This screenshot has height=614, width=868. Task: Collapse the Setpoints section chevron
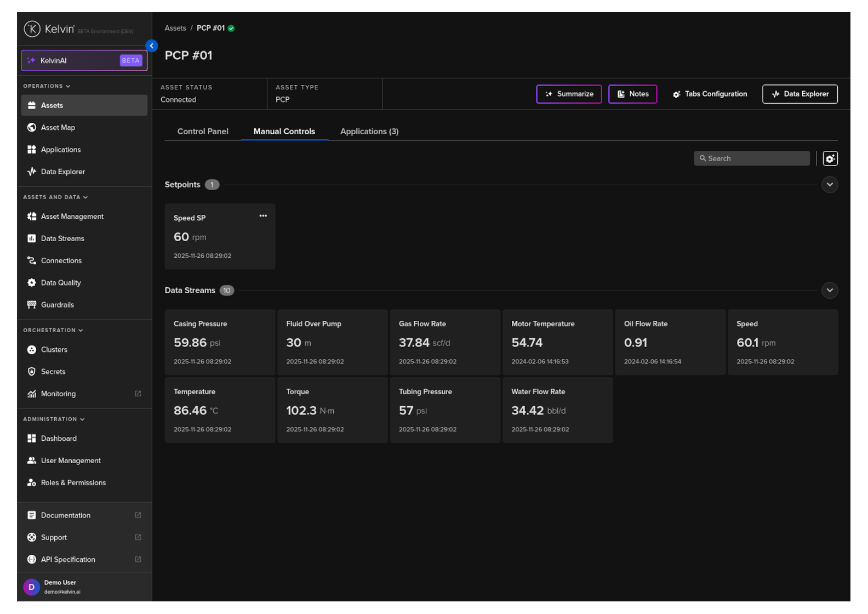click(830, 185)
